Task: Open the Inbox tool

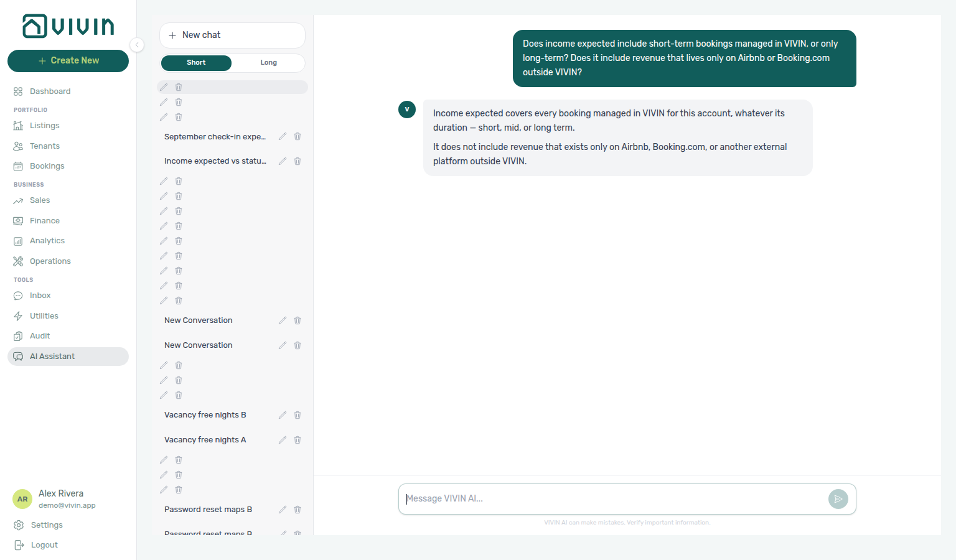Action: pyautogui.click(x=68, y=296)
